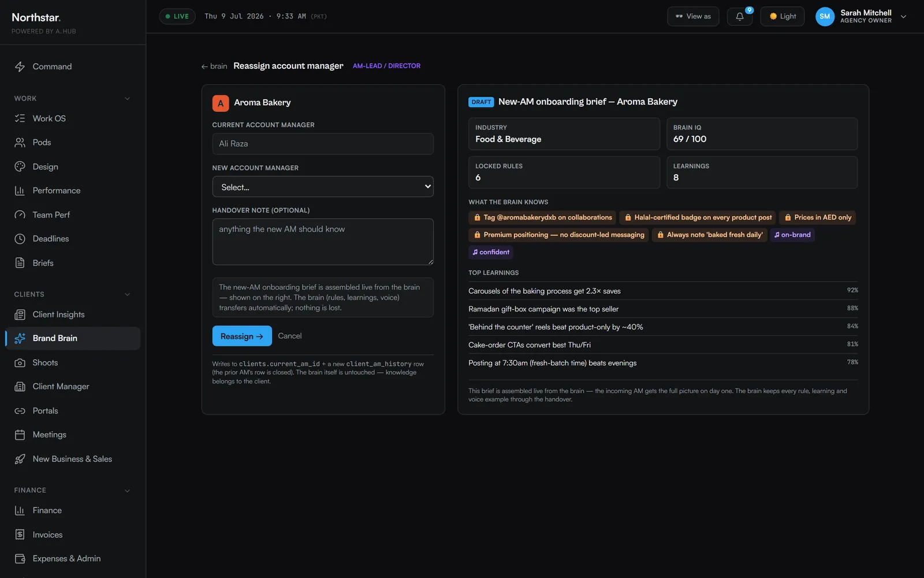The image size is (924, 578).
Task: Expand the Sarah Mitchell account menu chevron
Action: [903, 17]
